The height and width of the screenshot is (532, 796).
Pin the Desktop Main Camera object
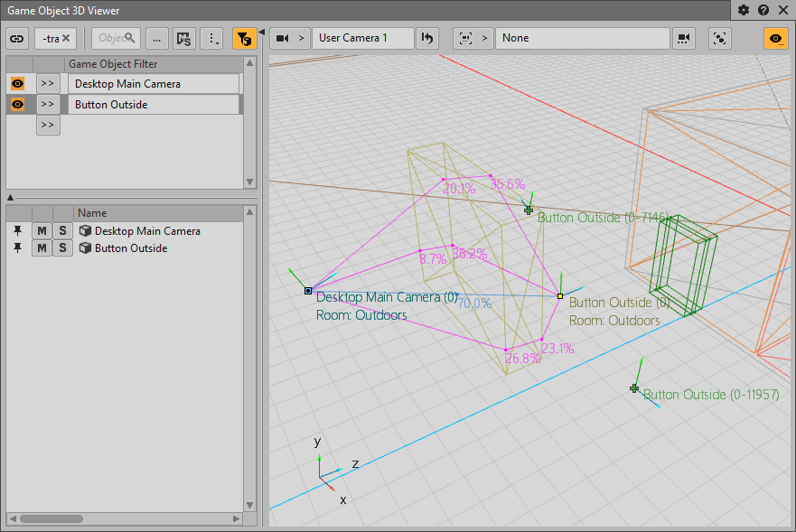pos(17,231)
